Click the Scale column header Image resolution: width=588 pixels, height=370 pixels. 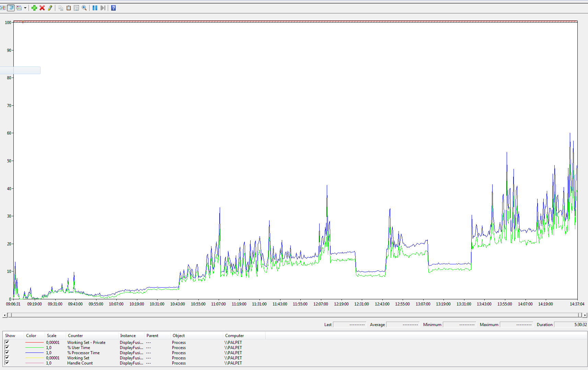tap(52, 336)
